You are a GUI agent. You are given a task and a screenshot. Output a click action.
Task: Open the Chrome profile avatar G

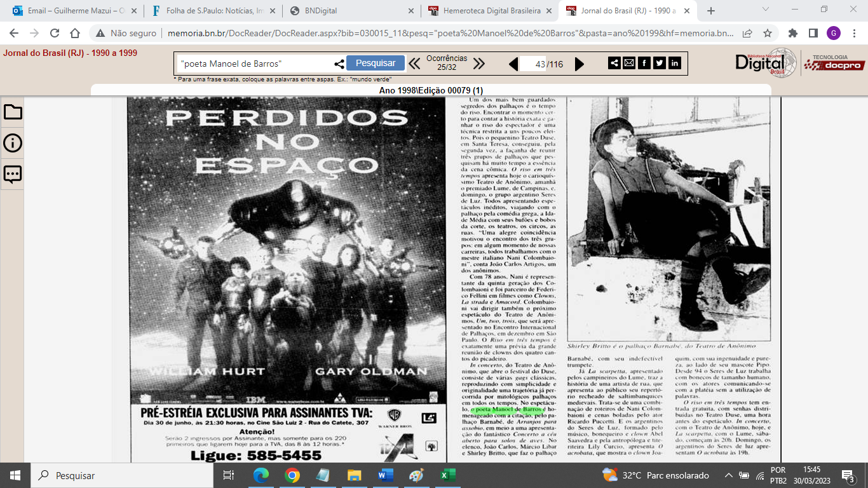point(832,33)
